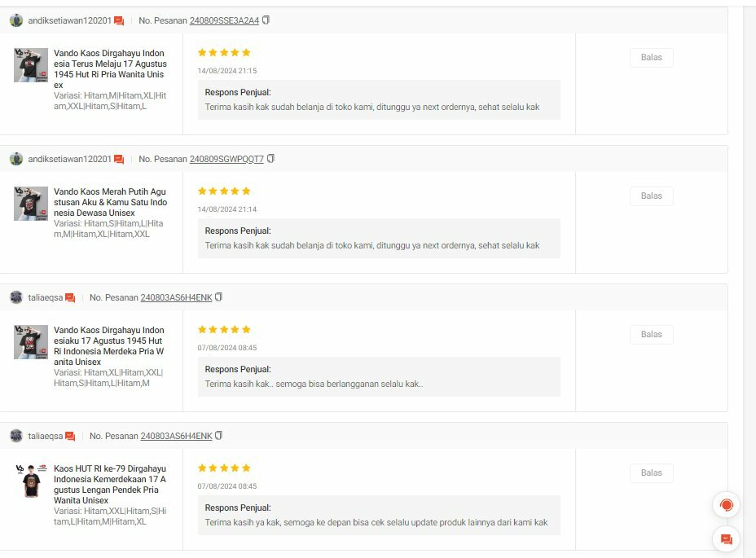Copy order number 240809SSE3A2A4
The width and height of the screenshot is (756, 558).
point(266,20)
